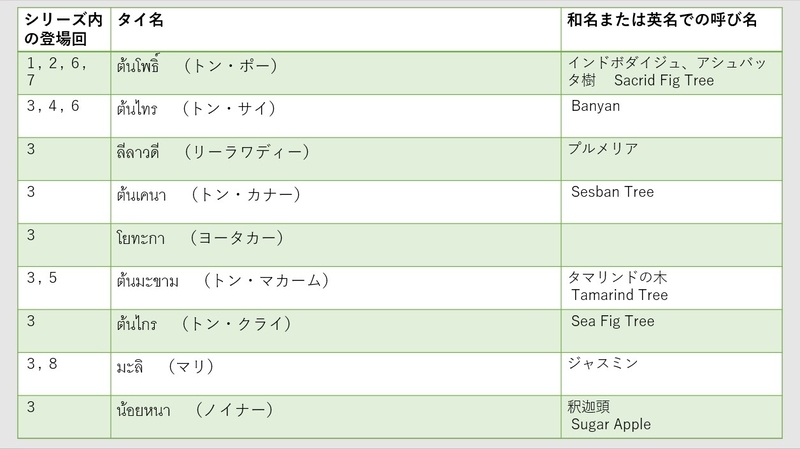Click the 和名または英名での呼び名 header

(x=671, y=30)
